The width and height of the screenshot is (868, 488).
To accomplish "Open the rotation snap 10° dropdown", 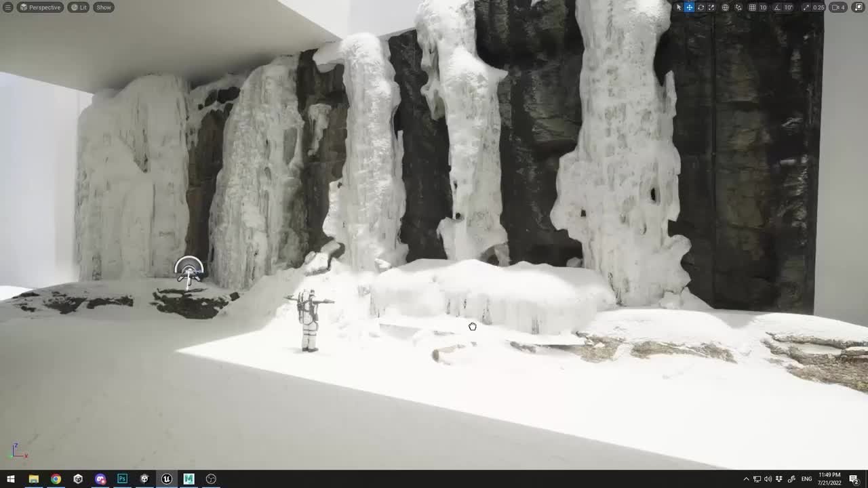I will (x=788, y=7).
